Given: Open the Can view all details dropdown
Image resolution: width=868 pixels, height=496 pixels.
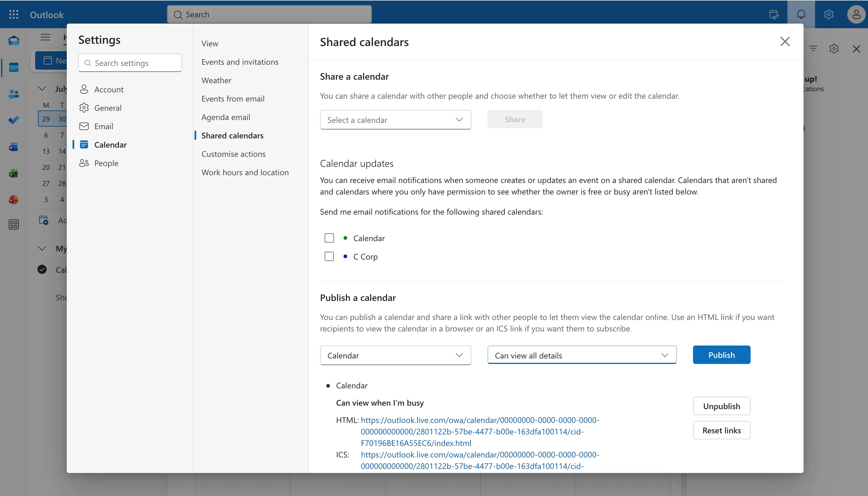Looking at the screenshot, I should (582, 355).
